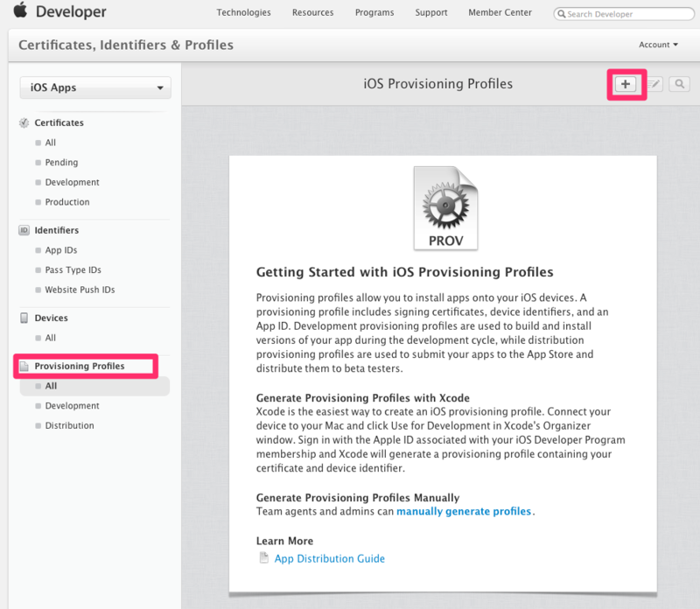The width and height of the screenshot is (700, 609).
Task: Open the Support menu
Action: (431, 12)
